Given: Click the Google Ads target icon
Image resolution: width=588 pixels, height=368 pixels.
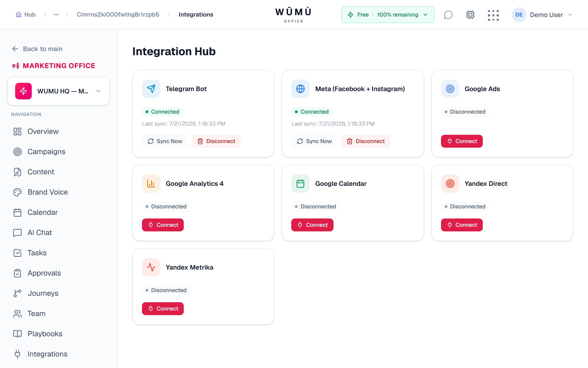Looking at the screenshot, I should (x=450, y=89).
